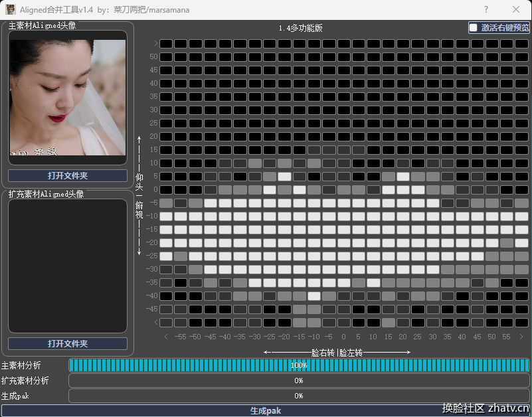Select the main material face preview thumbnail

pyautogui.click(x=68, y=98)
